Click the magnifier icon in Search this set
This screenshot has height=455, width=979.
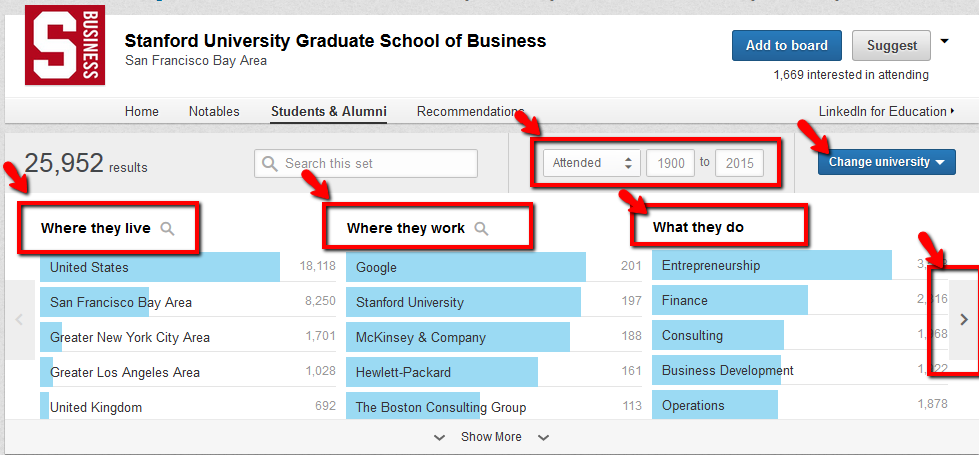point(270,164)
